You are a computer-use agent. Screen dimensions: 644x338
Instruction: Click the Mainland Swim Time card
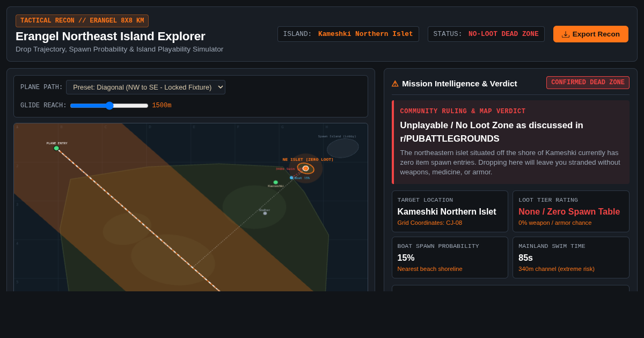[x=571, y=258]
